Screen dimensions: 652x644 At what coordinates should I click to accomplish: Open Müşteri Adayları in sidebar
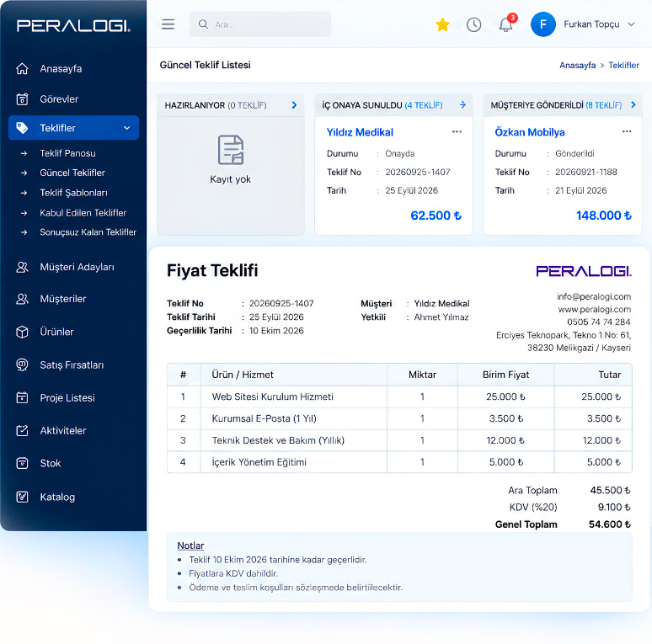click(x=77, y=267)
